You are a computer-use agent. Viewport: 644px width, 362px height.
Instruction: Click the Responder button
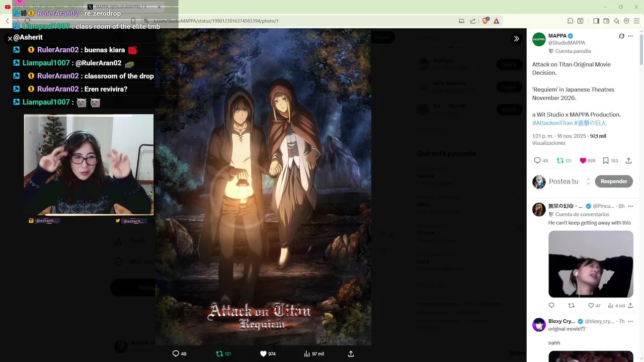coord(614,182)
